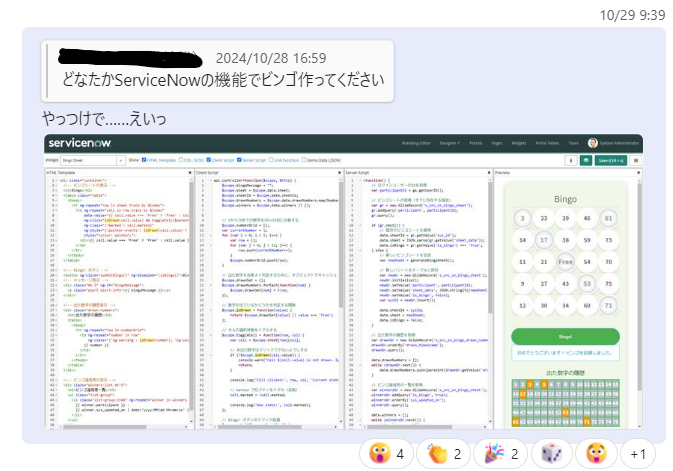The image size is (673, 471).
Task: Click the Bingo heading in preview
Action: pos(565,199)
